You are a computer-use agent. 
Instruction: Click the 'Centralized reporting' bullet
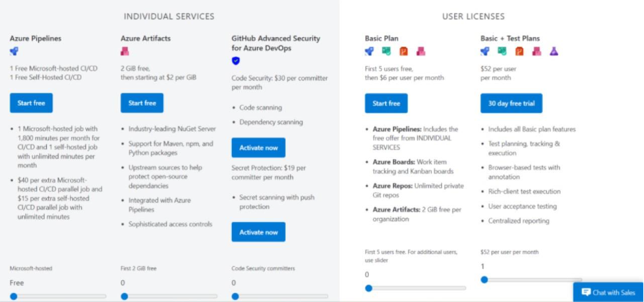[x=519, y=221]
